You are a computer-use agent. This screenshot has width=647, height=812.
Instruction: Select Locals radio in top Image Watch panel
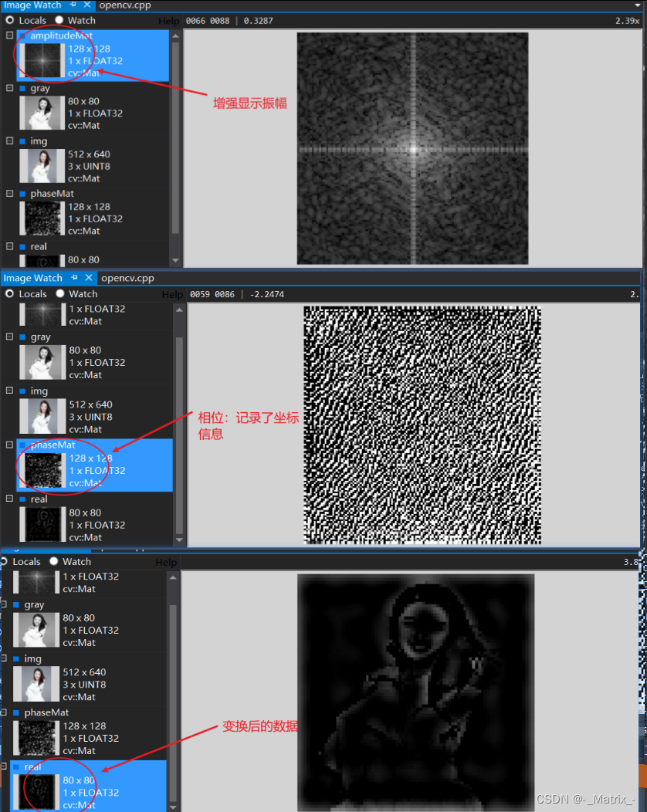(x=10, y=20)
